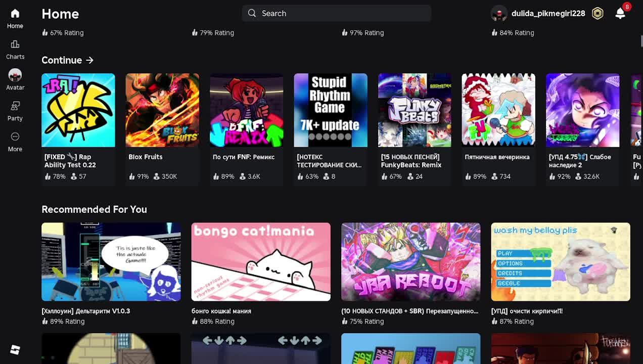Click '[FIXED 🔧] Rap Ability Test 0.22' title

tap(70, 161)
